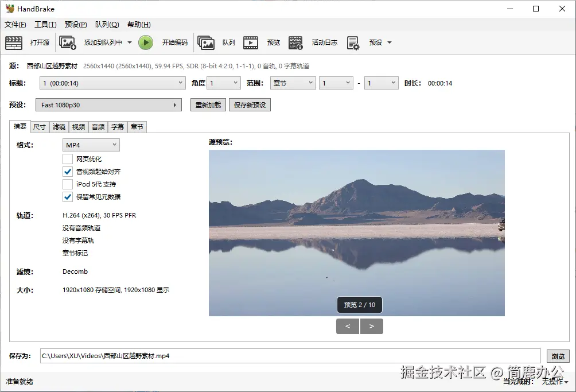The image size is (576, 392).
Task: Enable the 网页优化 checkbox
Action: 68,159
